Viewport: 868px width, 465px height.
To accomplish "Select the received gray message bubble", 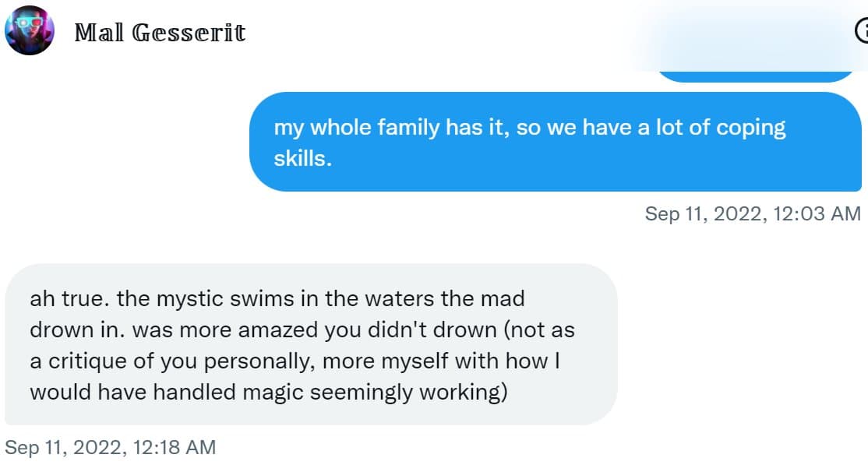I will tap(310, 344).
